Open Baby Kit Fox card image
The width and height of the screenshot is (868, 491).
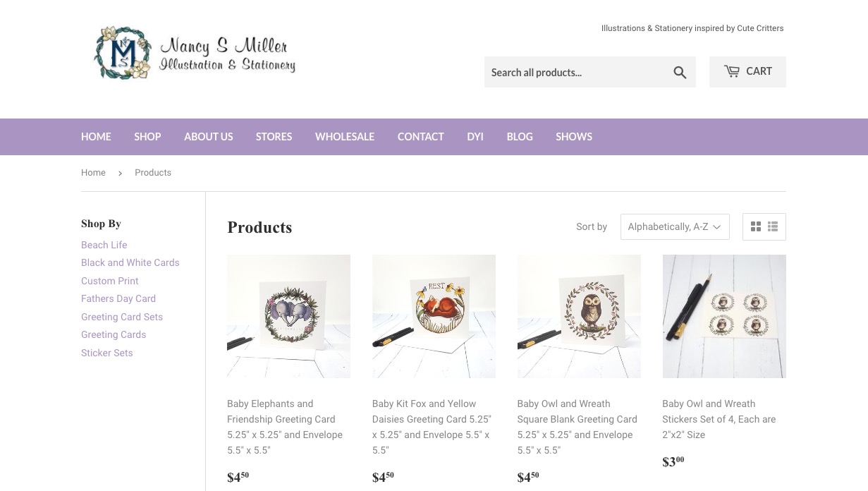[434, 316]
